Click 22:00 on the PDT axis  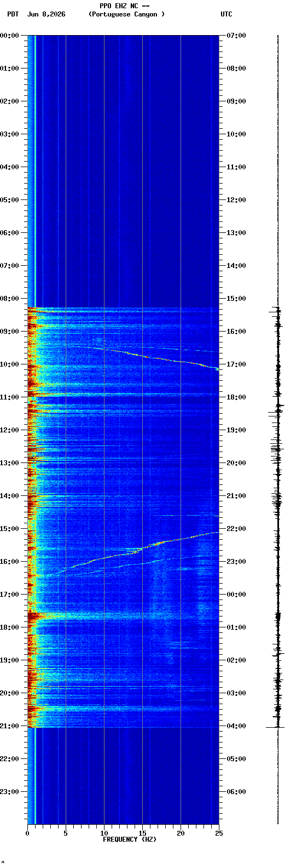pos(9,759)
